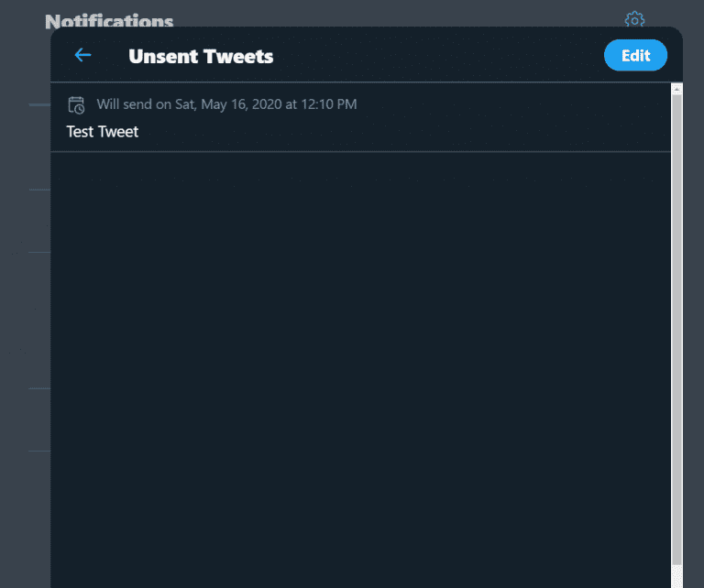
Task: Click the dimmed backdrop left of dialog
Action: point(25,321)
